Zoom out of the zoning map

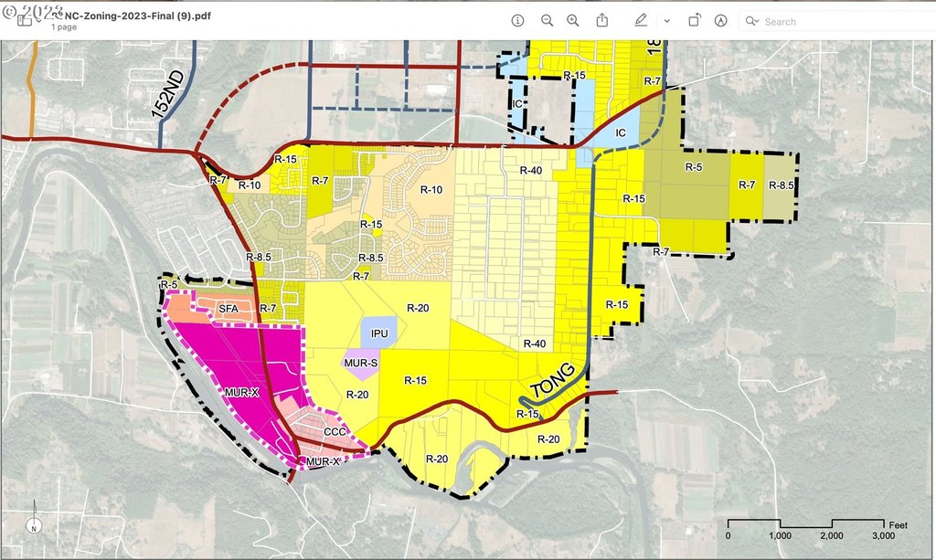tap(547, 20)
